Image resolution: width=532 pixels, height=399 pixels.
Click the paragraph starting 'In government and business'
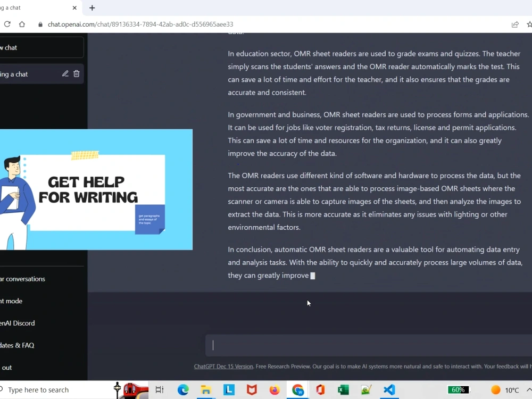378,134
